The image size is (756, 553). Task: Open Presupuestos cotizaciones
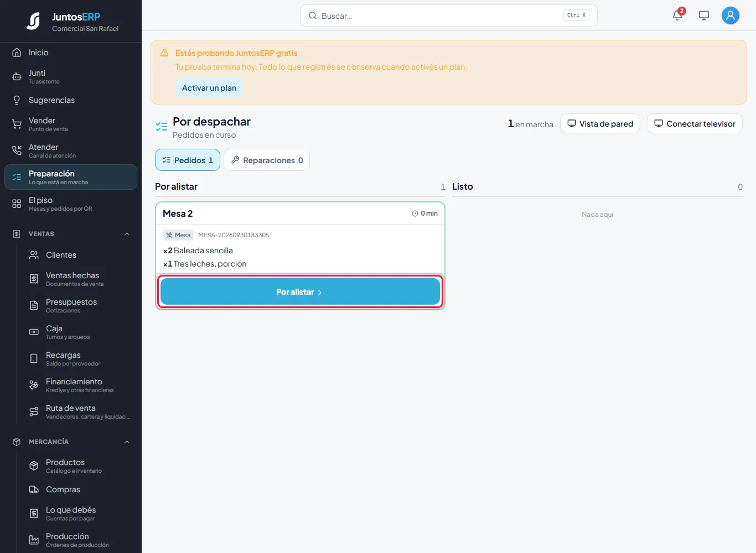79,306
